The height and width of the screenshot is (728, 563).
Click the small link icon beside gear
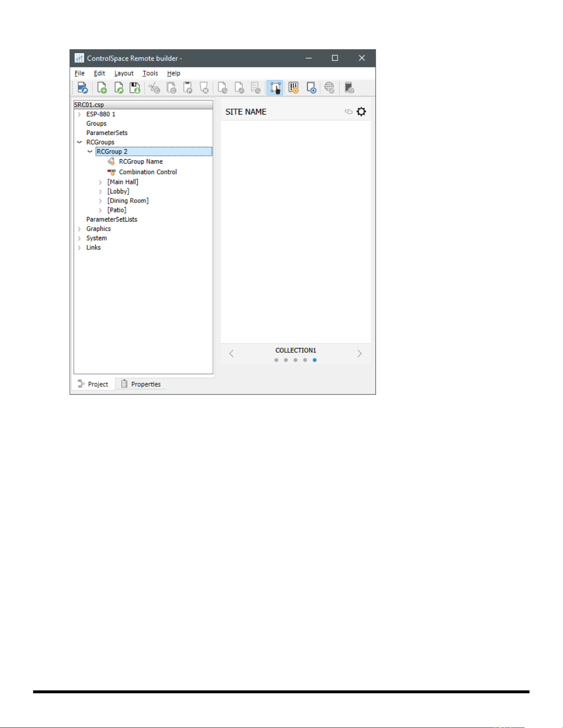(x=349, y=112)
